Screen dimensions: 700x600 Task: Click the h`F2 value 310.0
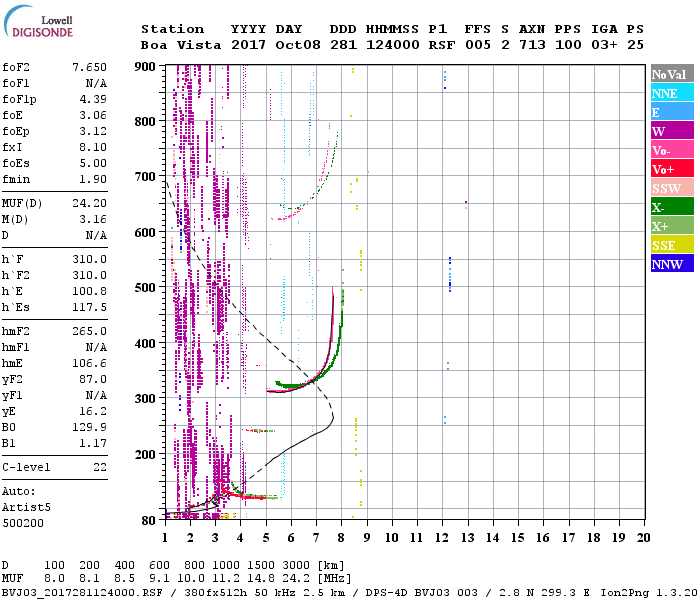click(x=89, y=275)
